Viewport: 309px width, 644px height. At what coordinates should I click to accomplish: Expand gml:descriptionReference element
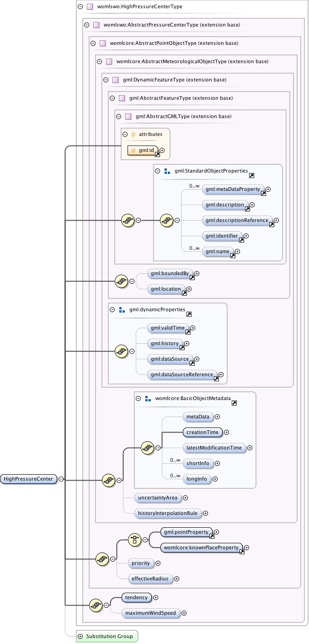tap(277, 221)
